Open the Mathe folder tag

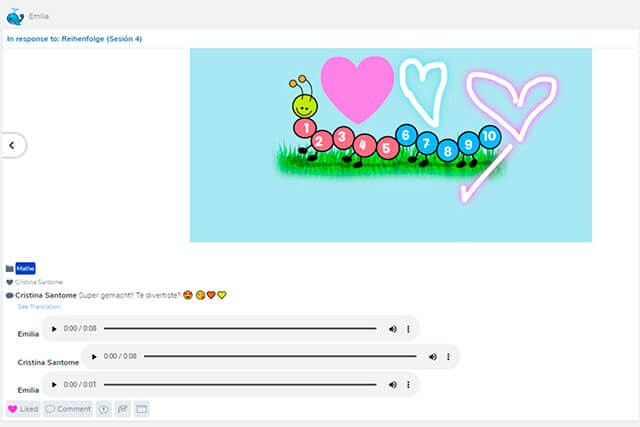(25, 268)
